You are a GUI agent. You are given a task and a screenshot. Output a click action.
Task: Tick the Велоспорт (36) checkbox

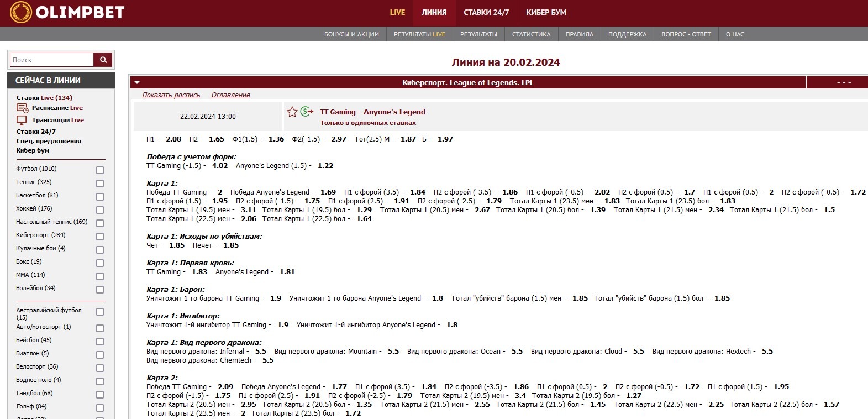click(100, 368)
